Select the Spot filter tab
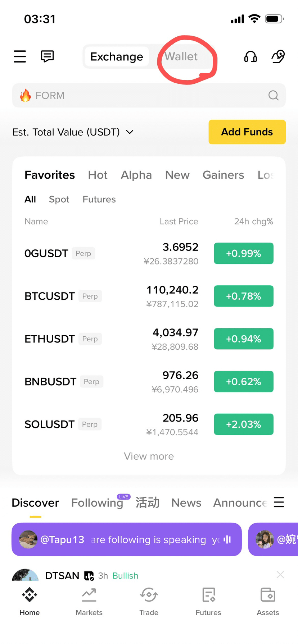Viewport: 298px width, 644px height. coord(59,199)
